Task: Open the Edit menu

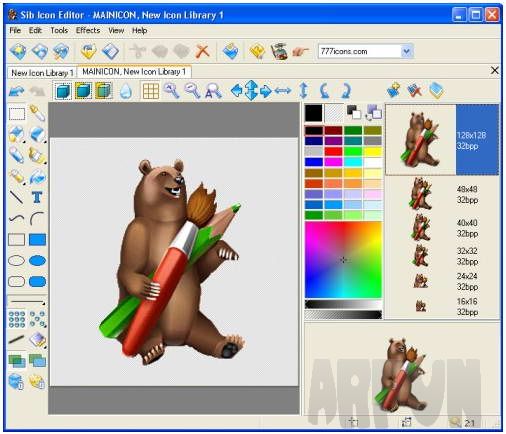Action: point(35,30)
